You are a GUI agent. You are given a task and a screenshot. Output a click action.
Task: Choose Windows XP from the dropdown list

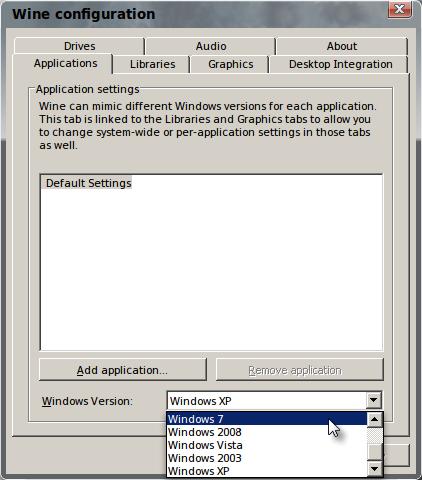[267, 471]
